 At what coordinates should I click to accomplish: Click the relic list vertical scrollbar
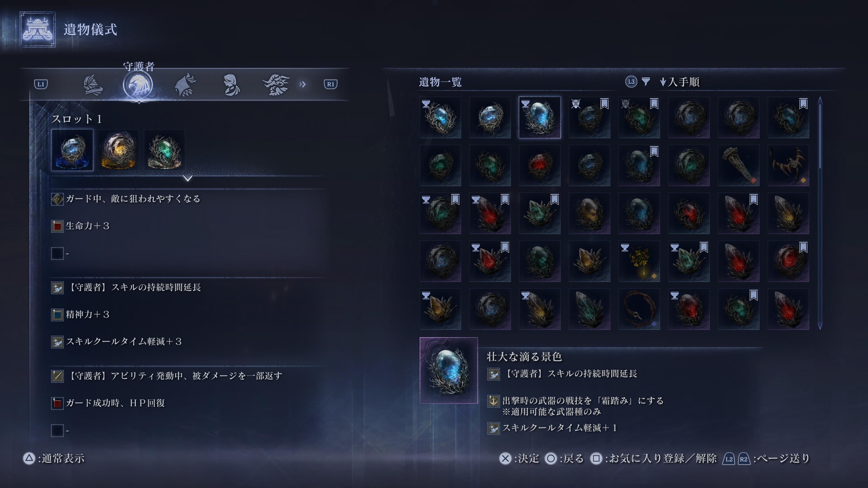[820, 213]
